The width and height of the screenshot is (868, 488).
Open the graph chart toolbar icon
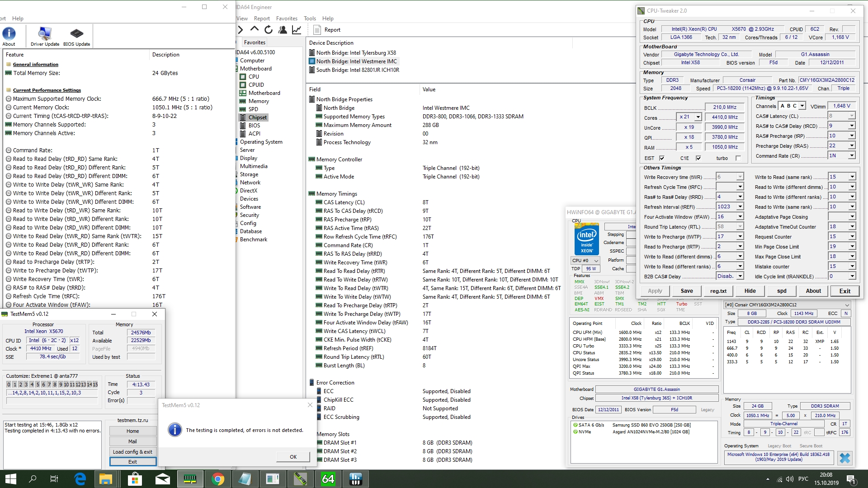tap(297, 30)
